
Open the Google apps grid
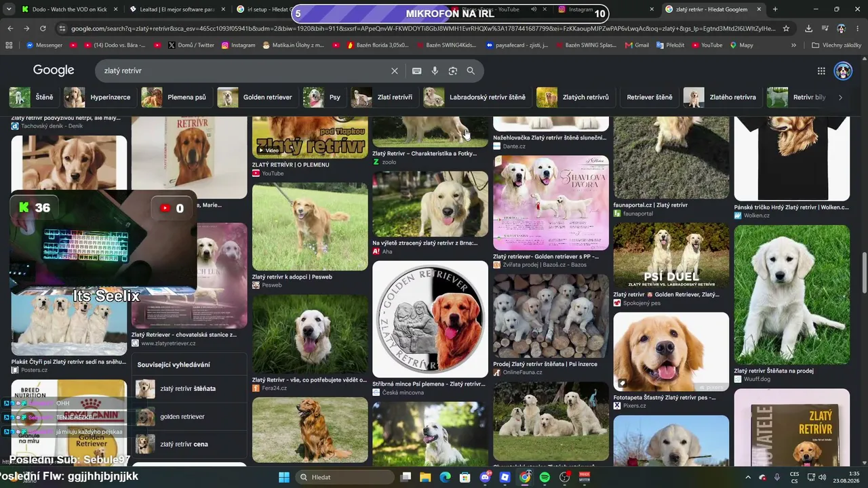tap(821, 70)
